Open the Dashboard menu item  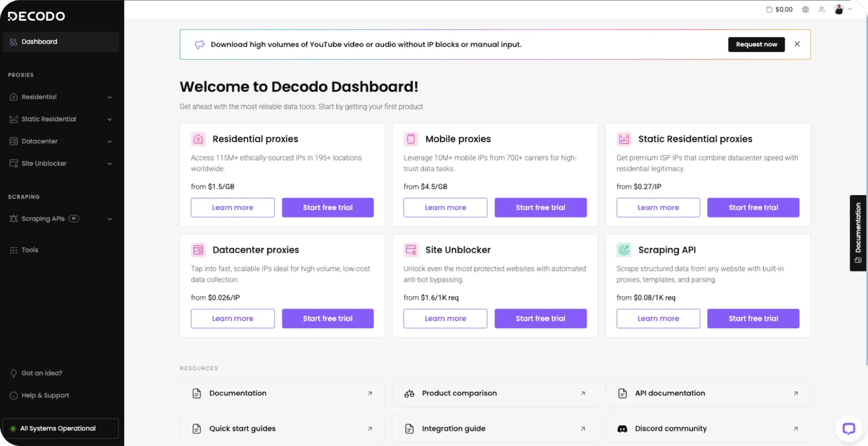[x=61, y=42]
